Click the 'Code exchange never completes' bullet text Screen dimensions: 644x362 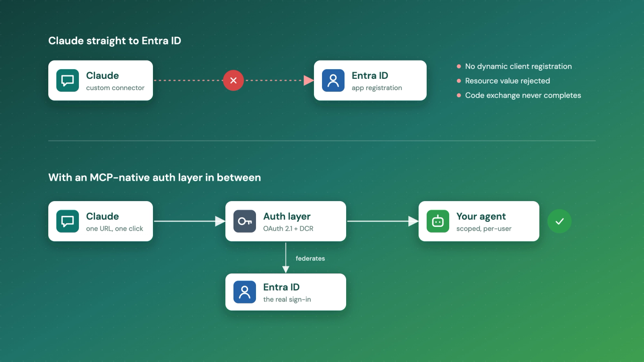click(523, 95)
